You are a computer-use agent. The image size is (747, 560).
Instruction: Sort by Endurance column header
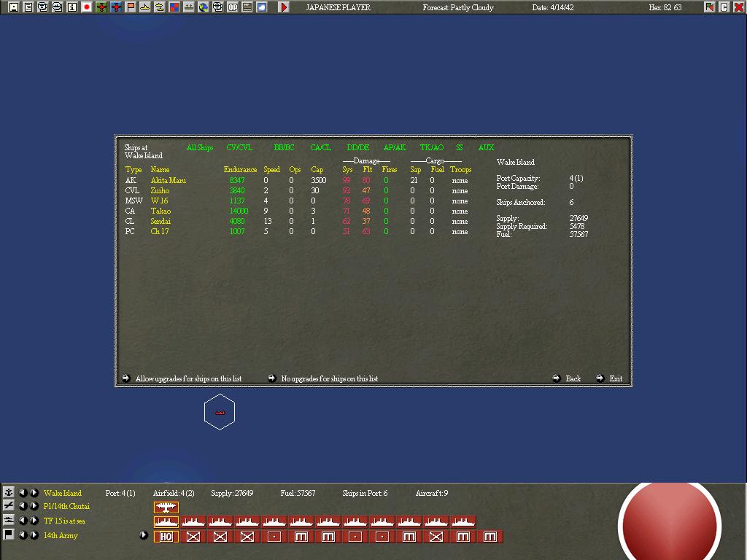(240, 169)
